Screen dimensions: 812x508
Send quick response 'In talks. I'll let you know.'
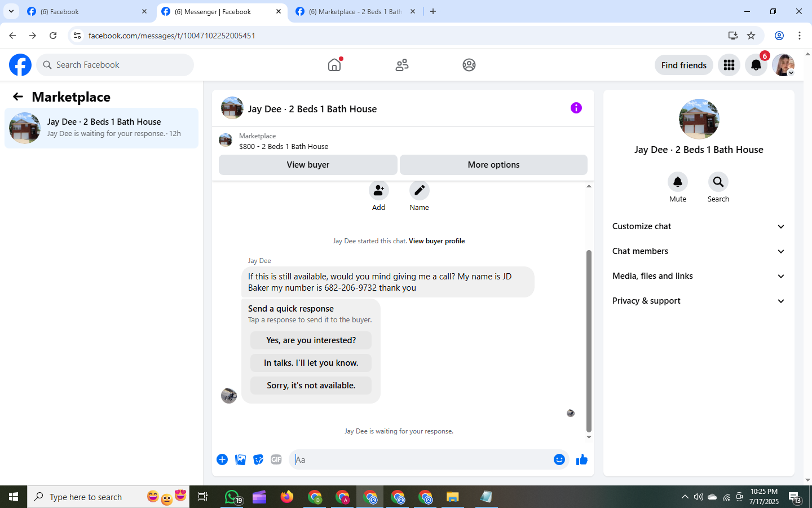click(x=311, y=363)
